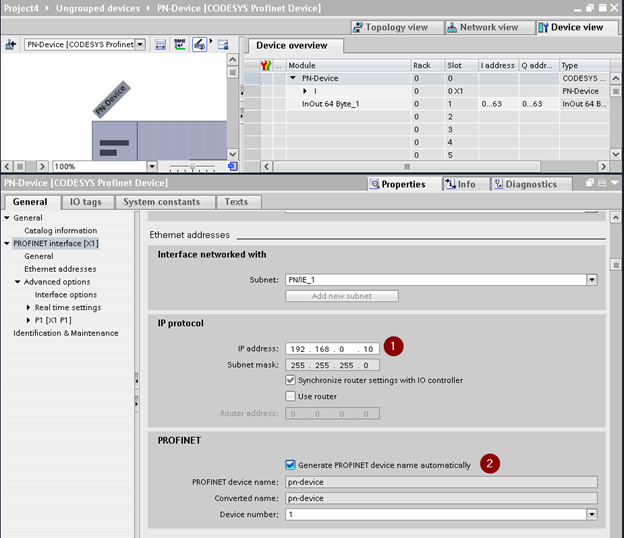Open the Topology view tab
This screenshot has height=538, width=624.
(x=397, y=27)
